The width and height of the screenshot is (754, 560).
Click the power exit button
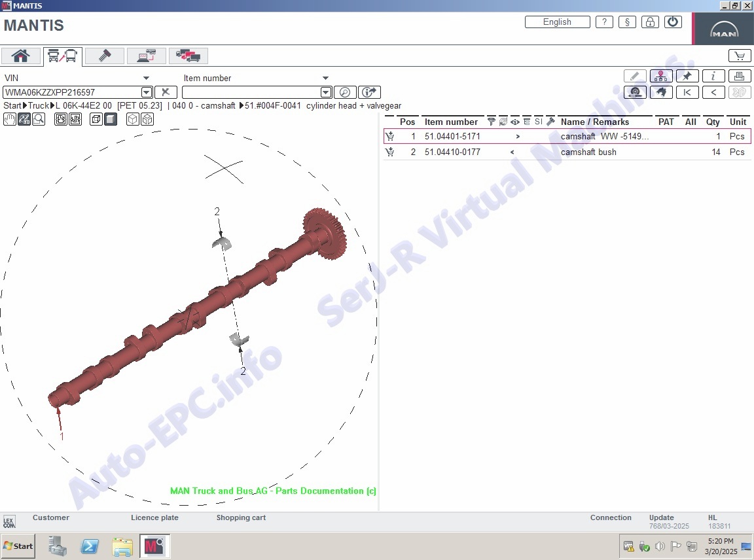coord(673,22)
